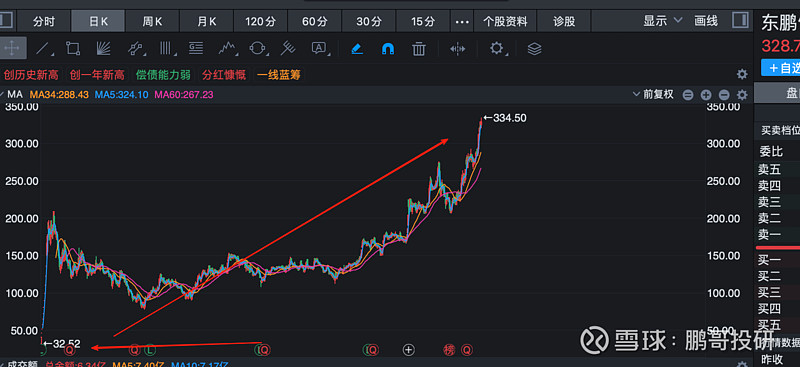Switch to the 60分 chart tab

click(315, 21)
